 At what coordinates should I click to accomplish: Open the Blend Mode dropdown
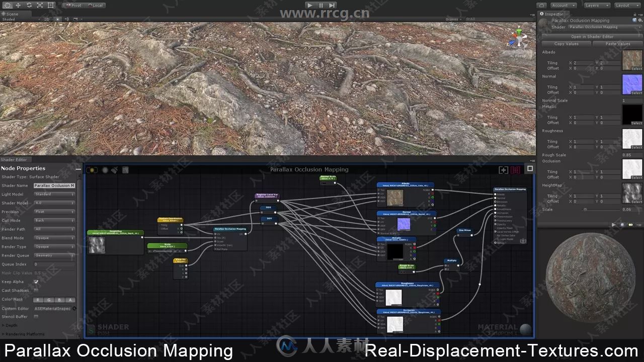coord(54,238)
